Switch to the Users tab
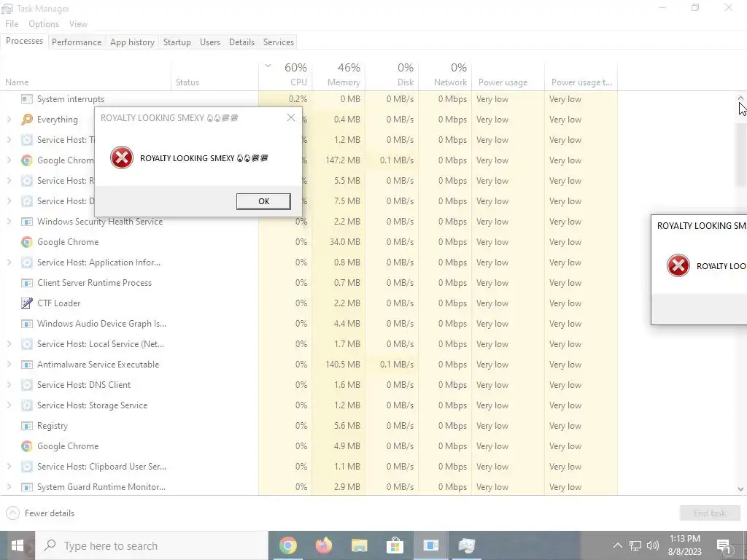The height and width of the screenshot is (560, 747). coord(210,42)
